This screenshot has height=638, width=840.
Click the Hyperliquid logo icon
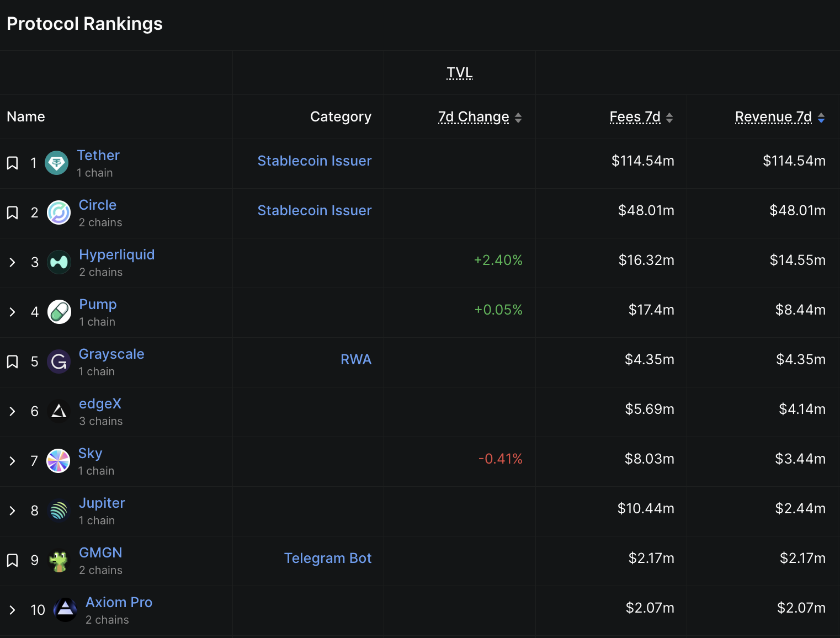pyautogui.click(x=59, y=262)
